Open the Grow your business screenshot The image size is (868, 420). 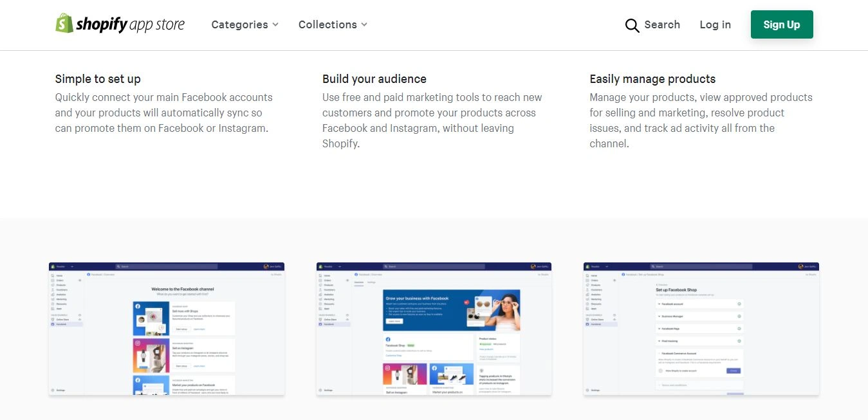tap(434, 329)
